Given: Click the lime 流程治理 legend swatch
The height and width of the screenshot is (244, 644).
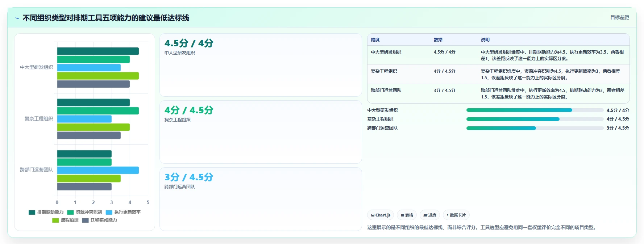Looking at the screenshot, I should pyautogui.click(x=55, y=220).
